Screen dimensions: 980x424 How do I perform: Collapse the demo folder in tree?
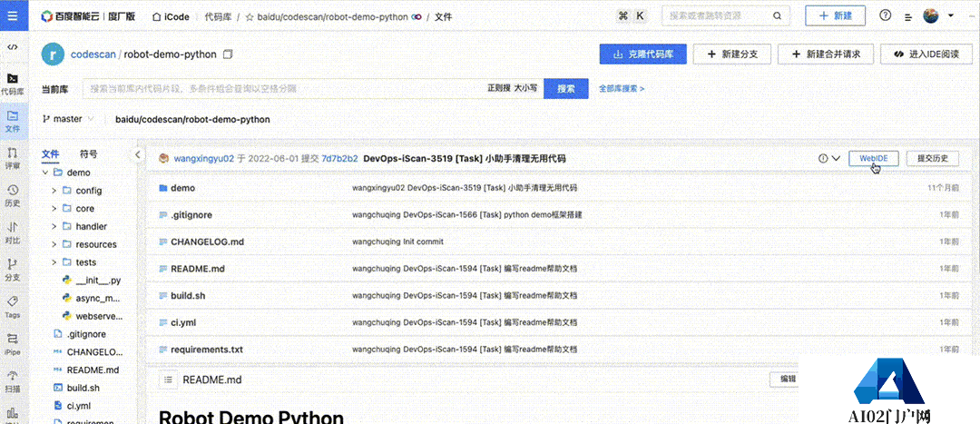[45, 173]
